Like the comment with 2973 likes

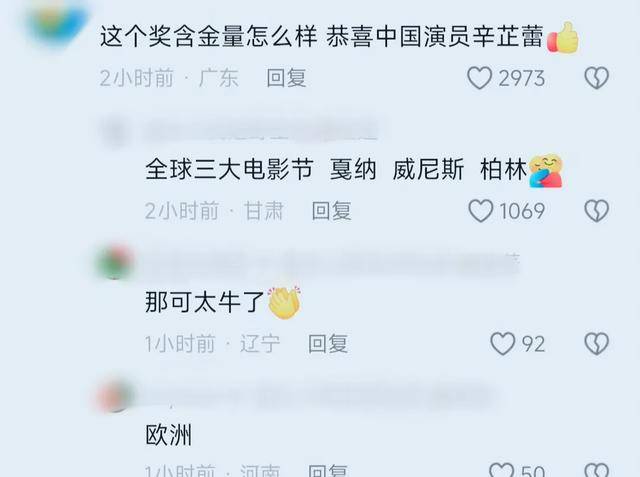click(479, 78)
